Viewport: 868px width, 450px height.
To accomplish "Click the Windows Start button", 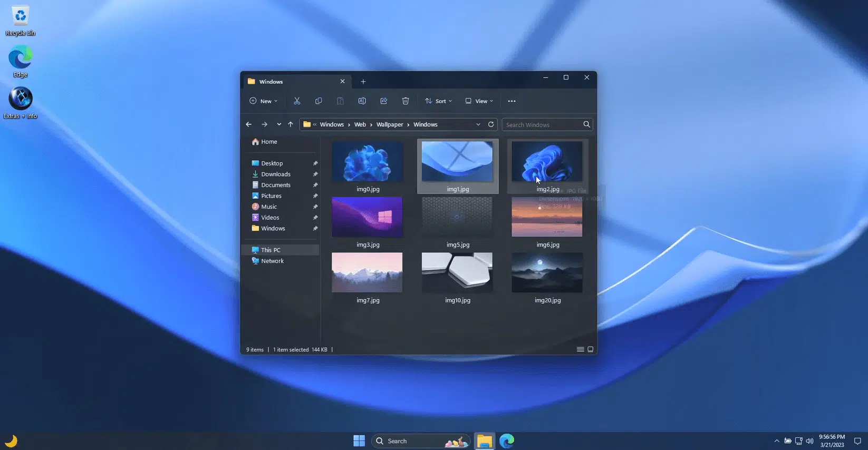I will pos(359,441).
